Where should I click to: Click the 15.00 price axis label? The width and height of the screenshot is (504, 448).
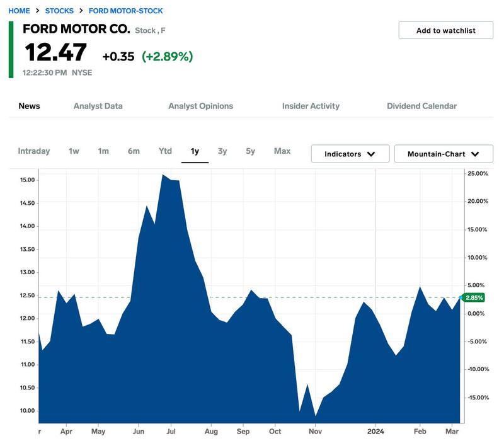[x=27, y=180]
